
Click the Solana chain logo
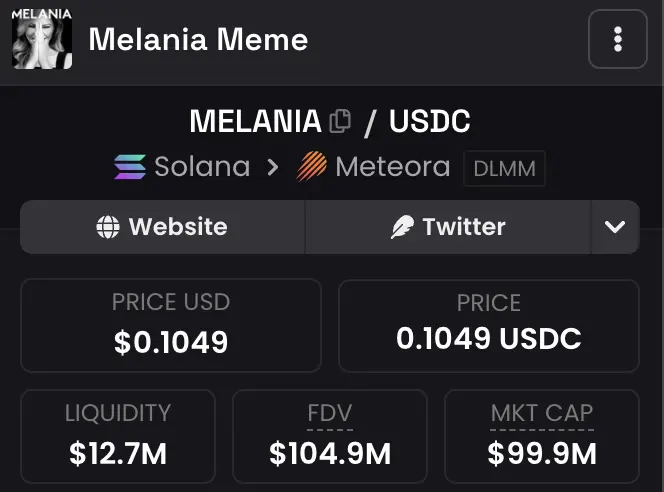pos(130,166)
